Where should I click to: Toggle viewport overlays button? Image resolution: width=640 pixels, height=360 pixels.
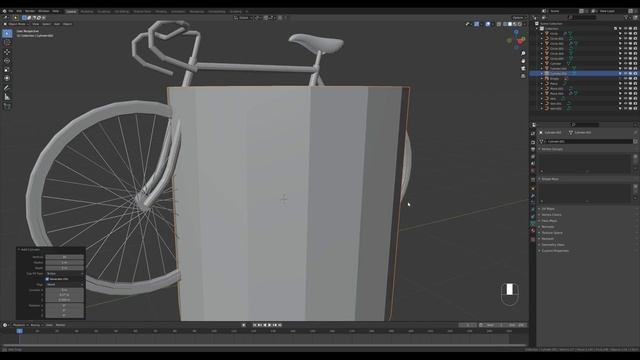point(488,24)
